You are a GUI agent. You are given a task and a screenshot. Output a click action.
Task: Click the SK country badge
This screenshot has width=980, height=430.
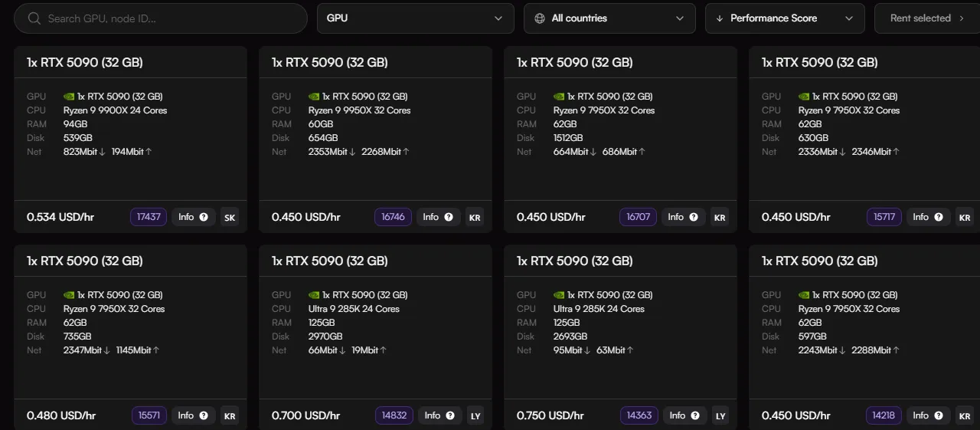coord(230,217)
